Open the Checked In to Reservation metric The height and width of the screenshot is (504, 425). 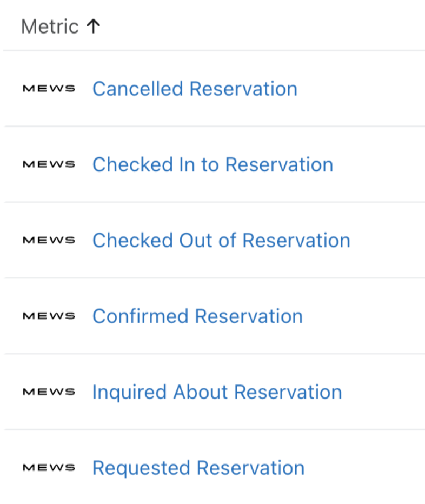pyautogui.click(x=212, y=164)
